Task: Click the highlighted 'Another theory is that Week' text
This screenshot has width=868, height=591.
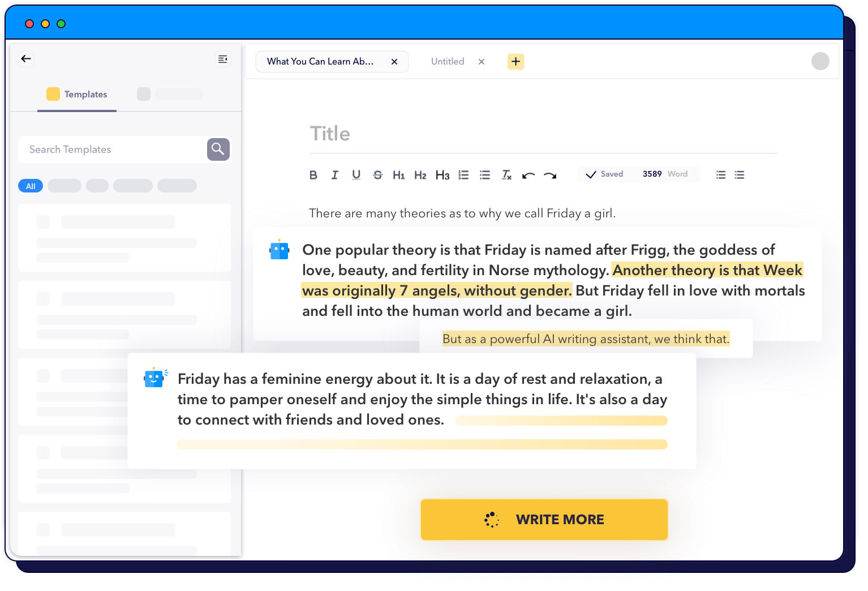Action: click(707, 270)
